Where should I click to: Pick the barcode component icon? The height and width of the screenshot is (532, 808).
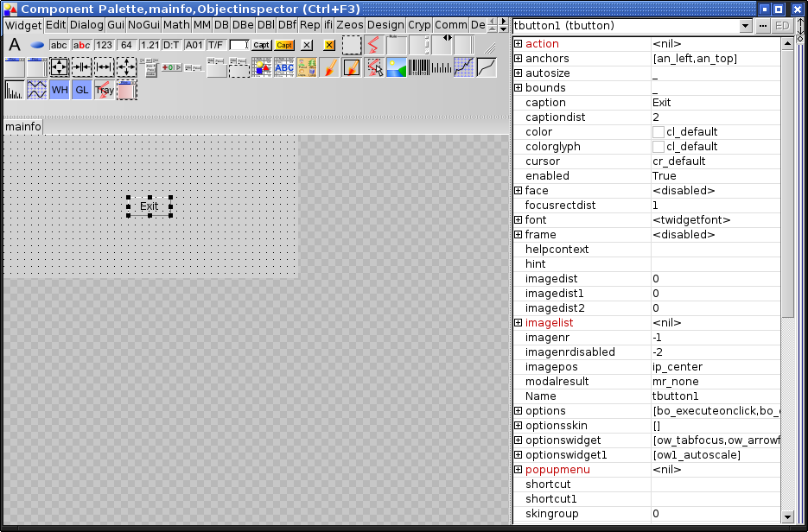[x=419, y=67]
